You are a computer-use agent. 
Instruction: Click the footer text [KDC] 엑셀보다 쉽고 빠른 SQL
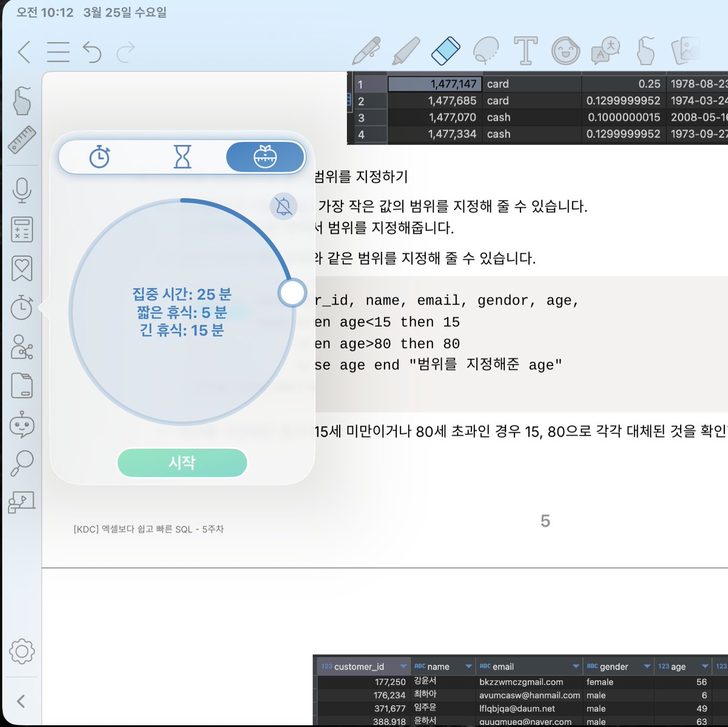point(149,529)
